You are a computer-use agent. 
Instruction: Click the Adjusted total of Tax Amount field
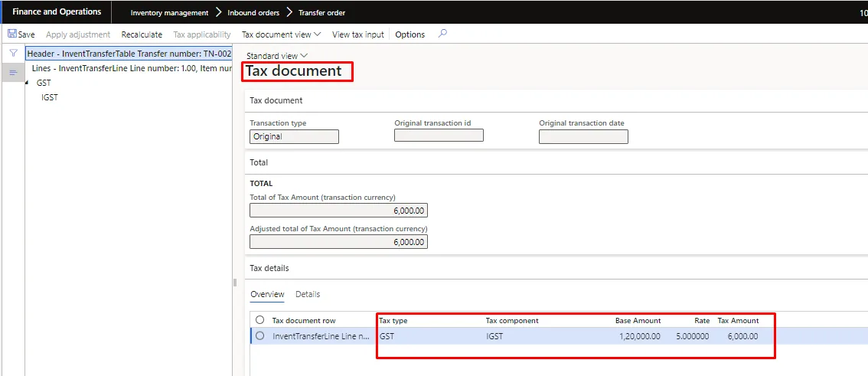339,242
